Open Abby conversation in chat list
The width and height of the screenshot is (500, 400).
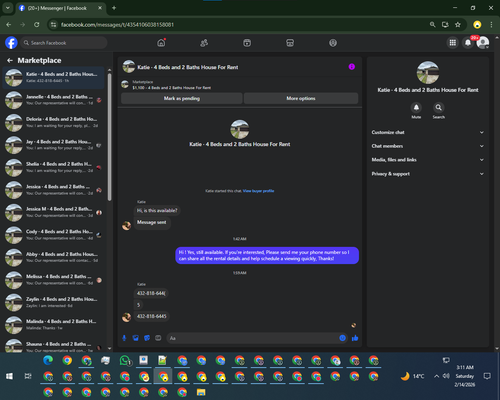54,257
